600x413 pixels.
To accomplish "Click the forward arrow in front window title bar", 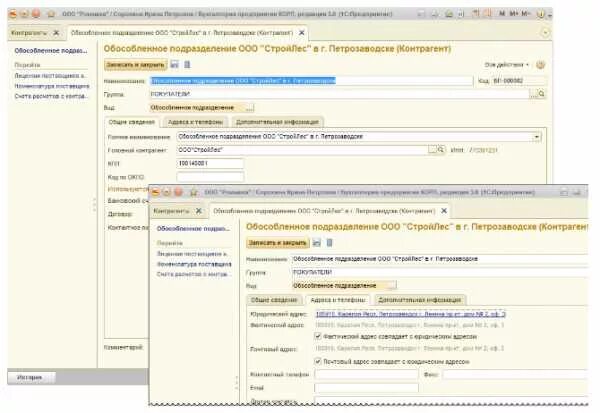I will 178,192.
